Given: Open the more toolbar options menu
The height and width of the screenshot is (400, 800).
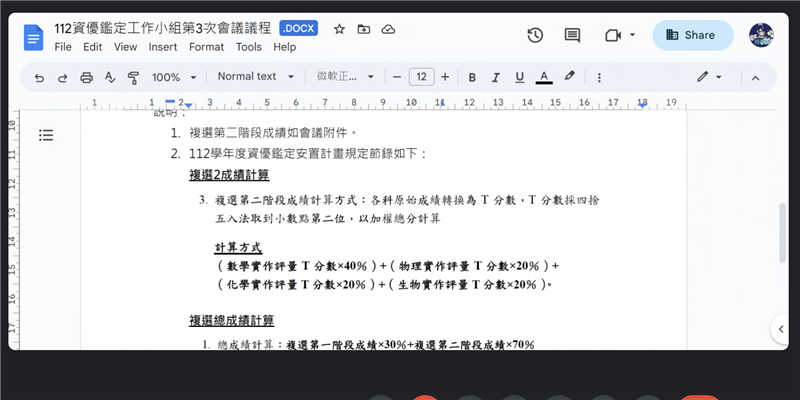Looking at the screenshot, I should coord(599,78).
